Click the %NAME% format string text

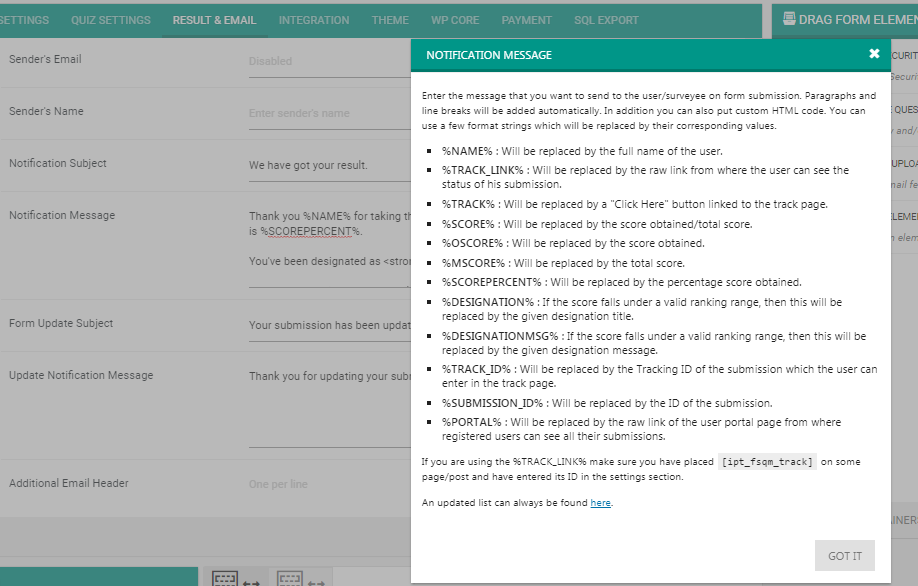coord(467,151)
